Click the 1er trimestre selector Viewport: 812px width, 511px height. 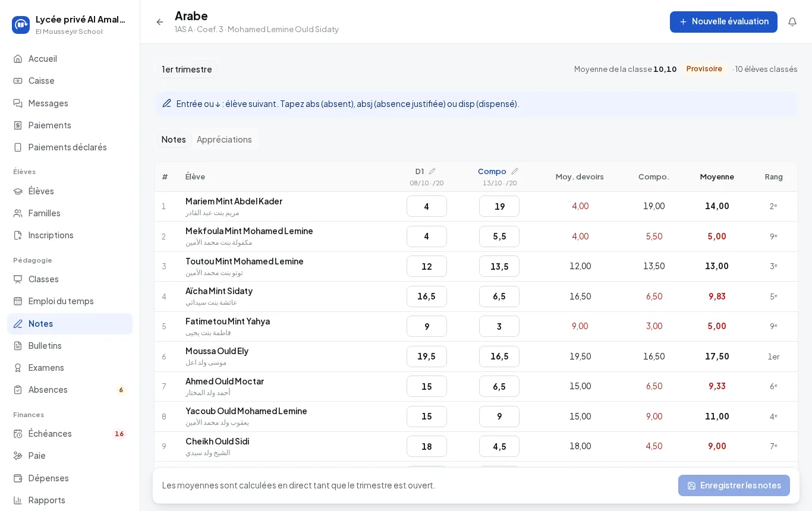point(187,70)
